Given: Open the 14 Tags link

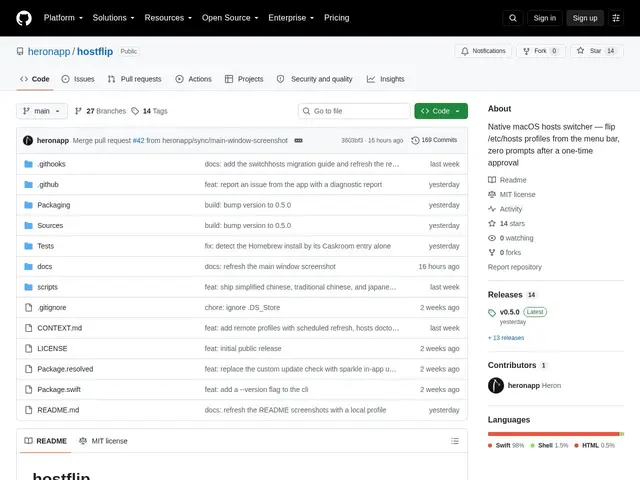Looking at the screenshot, I should [x=149, y=111].
